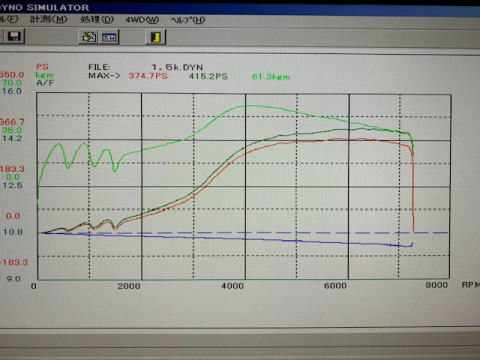Click the 12.5 air-fuel axis value
Screen dimensions: 480x360
click(x=12, y=185)
